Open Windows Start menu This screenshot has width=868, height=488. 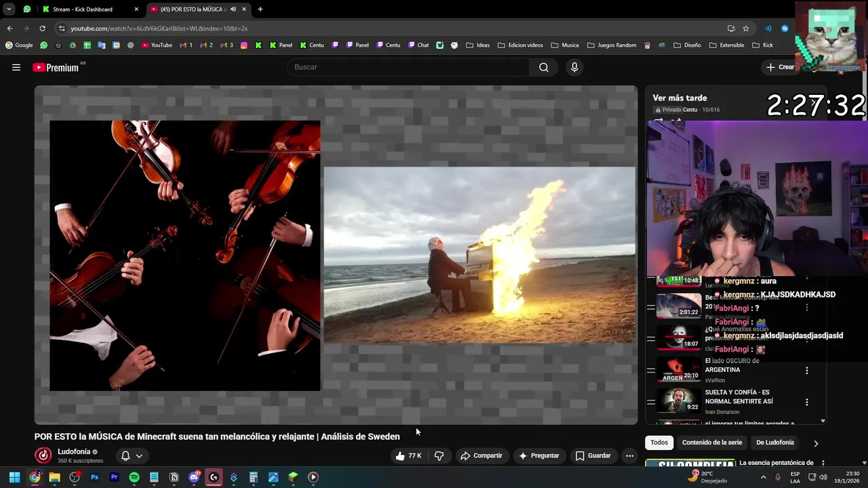tap(14, 477)
